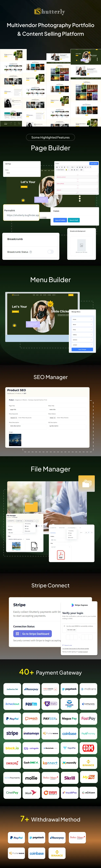The width and height of the screenshot is (101, 868).
Task: Select the stripe gateway logo card
Action: pyautogui.click(x=12, y=733)
